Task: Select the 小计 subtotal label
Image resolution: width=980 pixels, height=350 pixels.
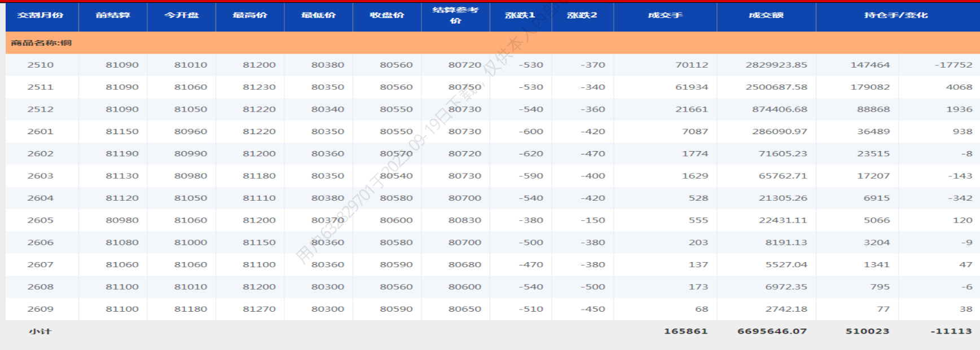Action: click(x=41, y=331)
